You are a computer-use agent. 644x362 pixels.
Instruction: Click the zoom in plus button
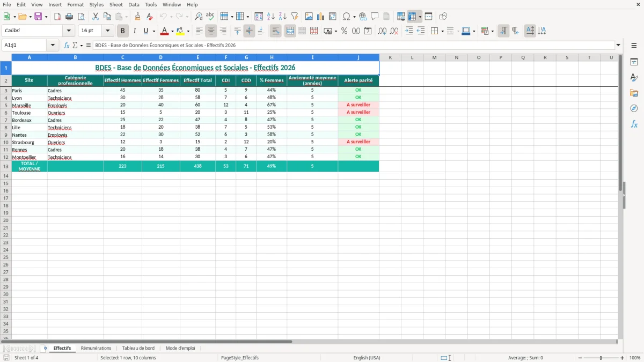click(x=623, y=358)
